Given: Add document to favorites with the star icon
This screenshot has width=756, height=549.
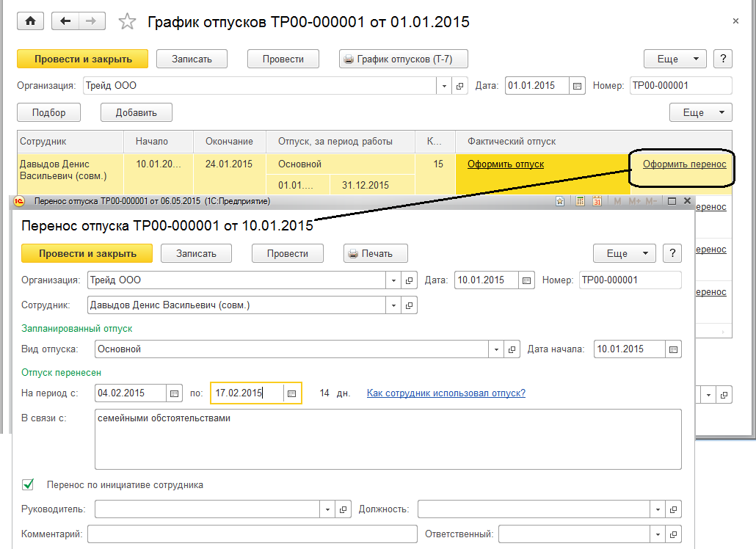Looking at the screenshot, I should [127, 22].
